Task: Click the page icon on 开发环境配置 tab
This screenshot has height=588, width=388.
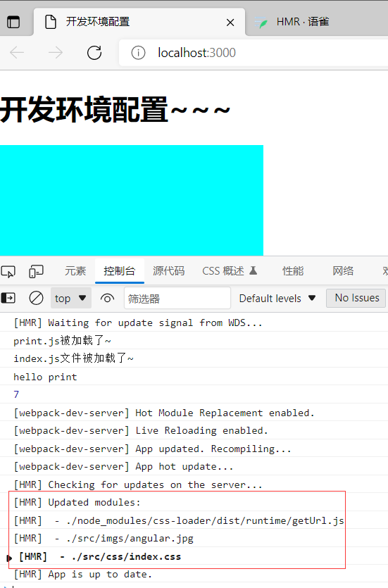Action: click(x=51, y=22)
